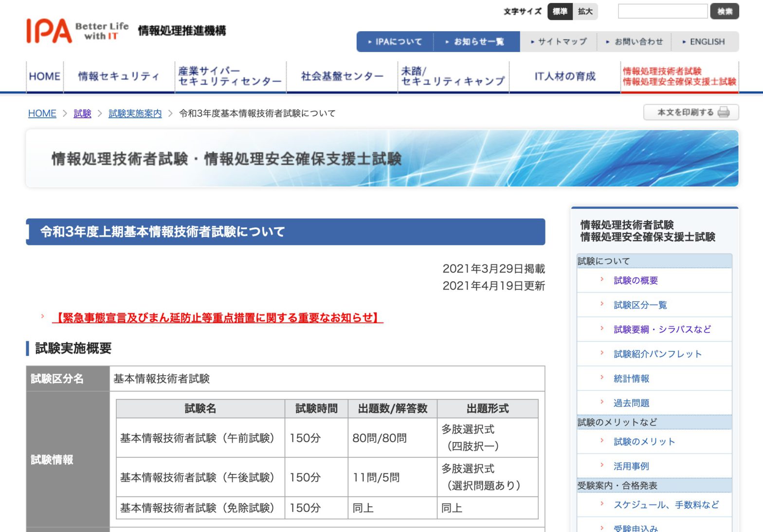Open the お問い合わせ contact page
763x532 pixels.
[x=635, y=42]
